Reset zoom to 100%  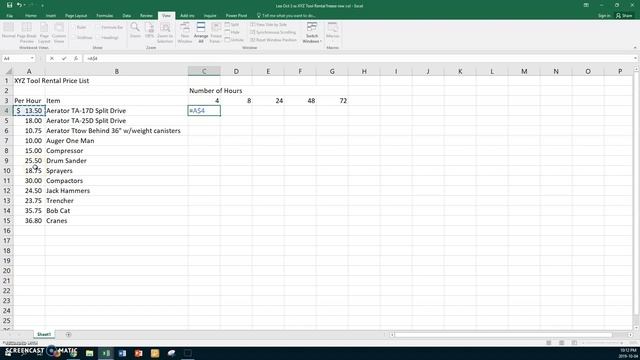coord(149,31)
